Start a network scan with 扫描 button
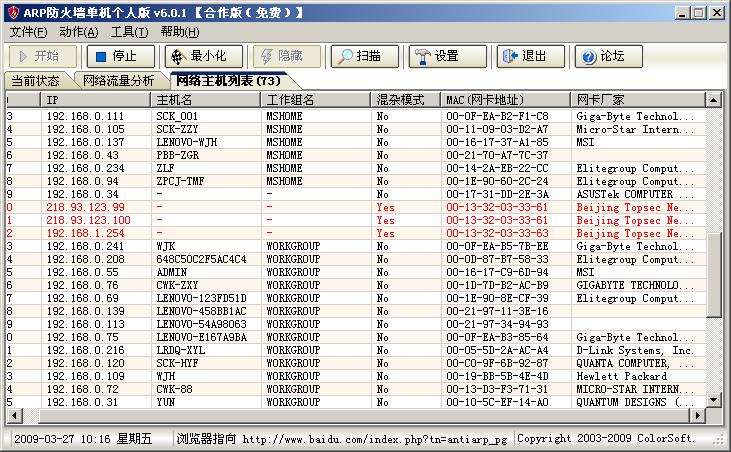The image size is (731, 452). 365,56
